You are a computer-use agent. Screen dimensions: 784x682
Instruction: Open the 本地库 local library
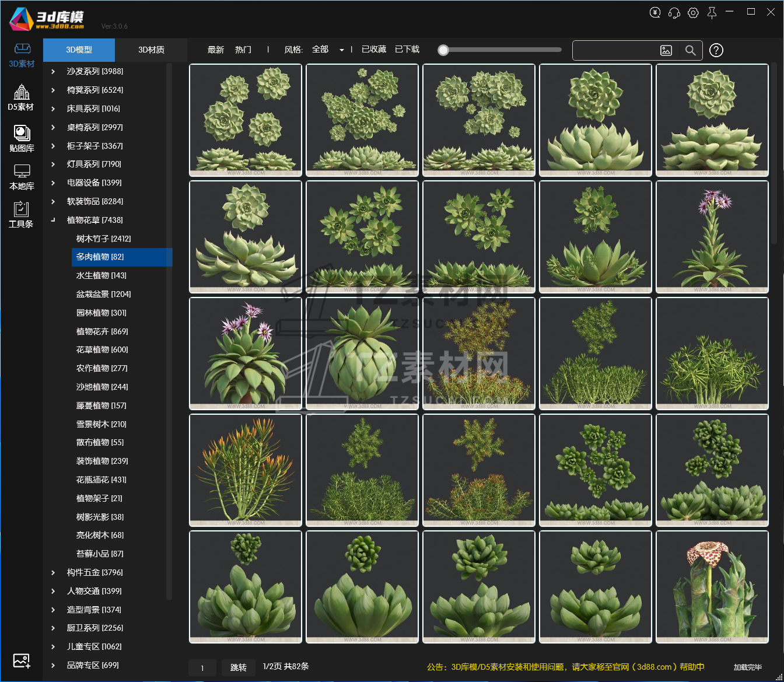(22, 177)
